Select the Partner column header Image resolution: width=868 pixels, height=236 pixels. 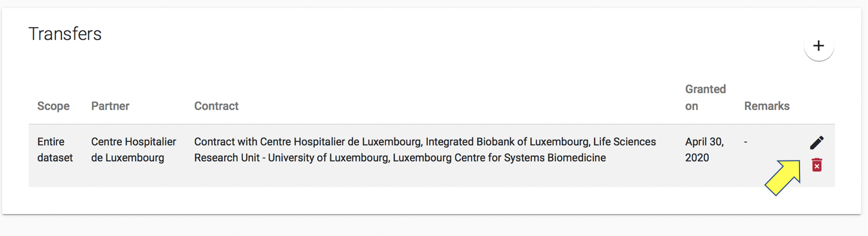(110, 106)
